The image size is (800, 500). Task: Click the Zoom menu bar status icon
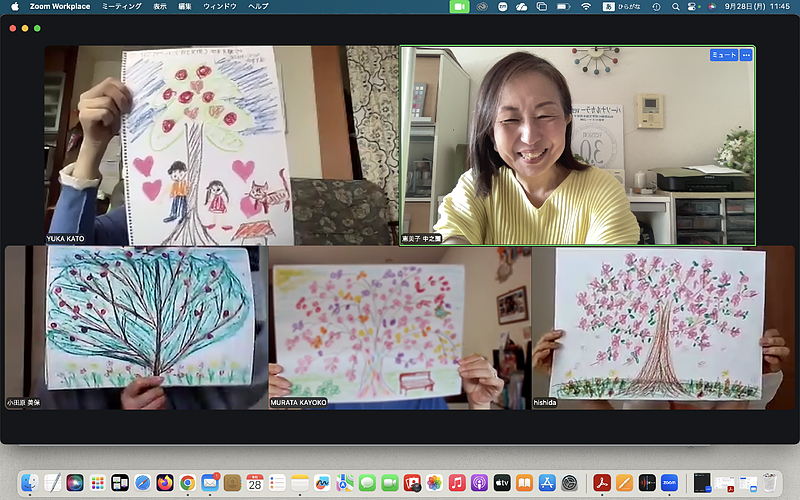pyautogui.click(x=503, y=6)
